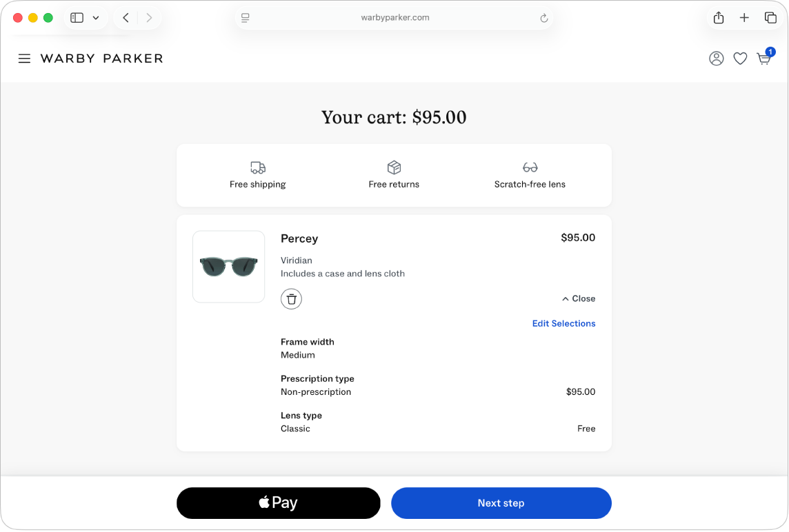Toggle the Safari sidebar
The image size is (789, 532).
77,17
